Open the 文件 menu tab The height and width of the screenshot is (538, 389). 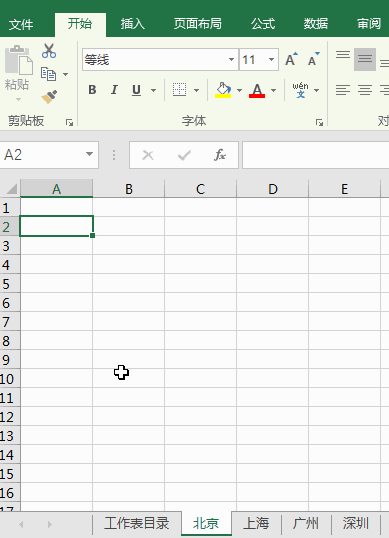click(21, 24)
